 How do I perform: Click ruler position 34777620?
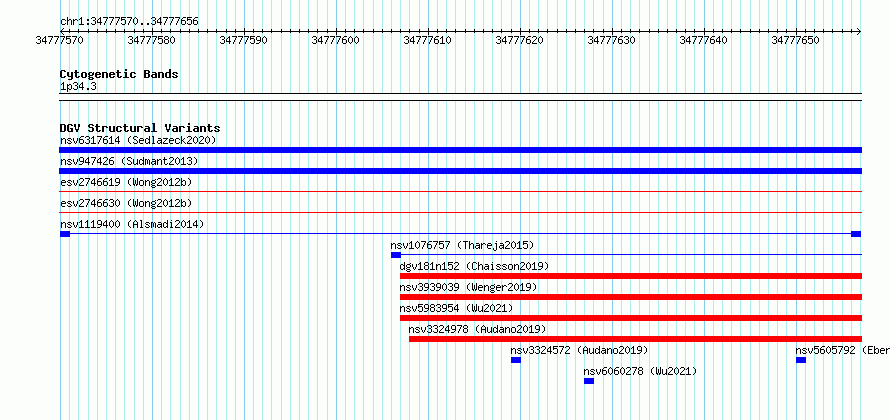519,40
